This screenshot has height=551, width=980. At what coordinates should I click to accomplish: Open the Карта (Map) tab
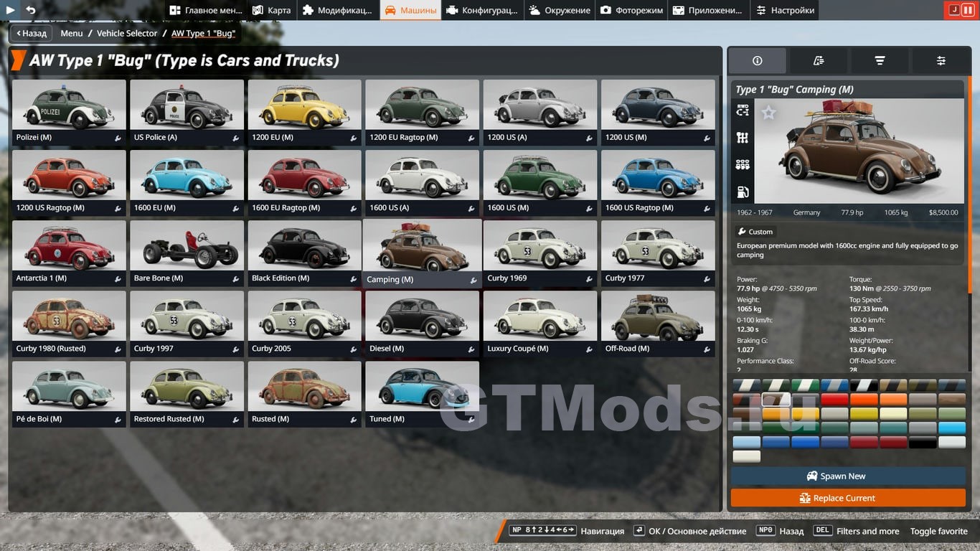point(272,10)
